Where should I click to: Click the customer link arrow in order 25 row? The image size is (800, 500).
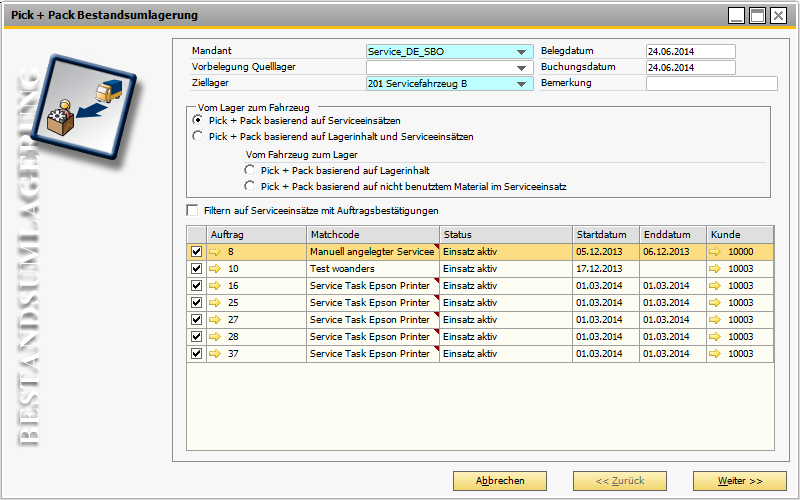click(716, 303)
